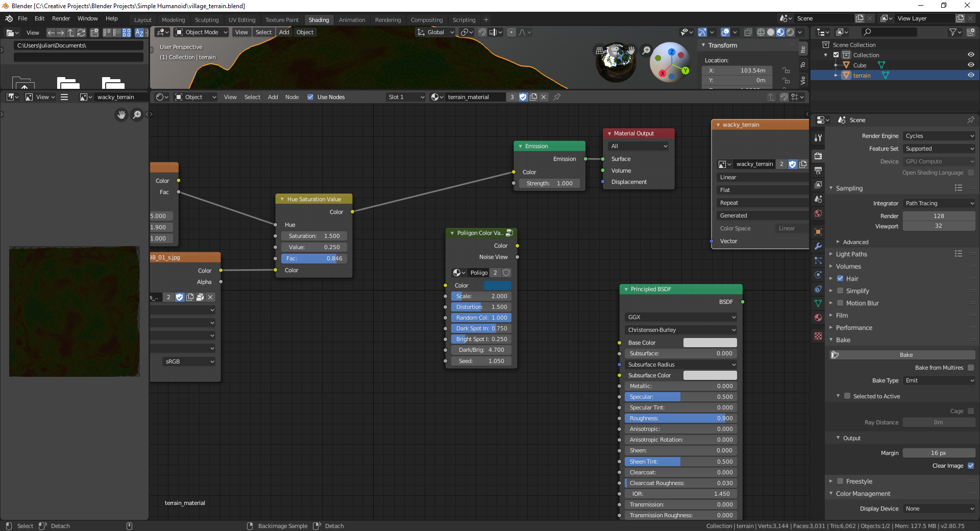Open the Particles properties tab
Screen dimensions: 980x531
coord(818,260)
